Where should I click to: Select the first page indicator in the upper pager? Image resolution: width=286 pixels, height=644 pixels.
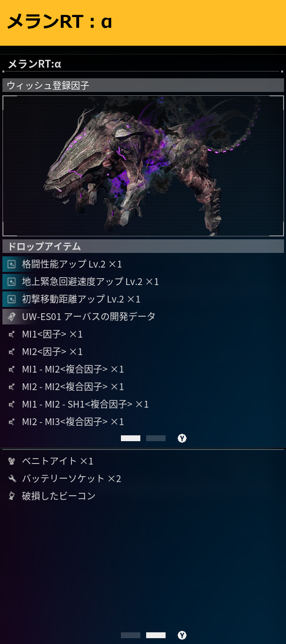pos(131,438)
